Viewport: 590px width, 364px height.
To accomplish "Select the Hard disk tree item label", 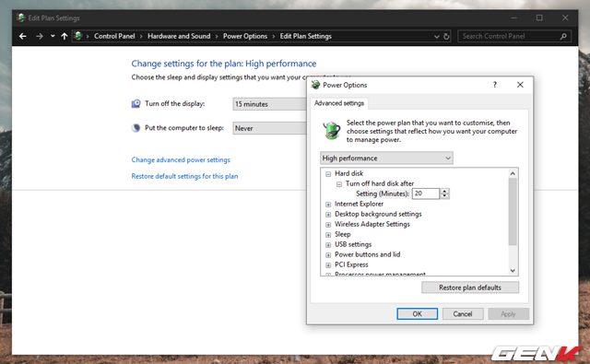I will pyautogui.click(x=348, y=173).
